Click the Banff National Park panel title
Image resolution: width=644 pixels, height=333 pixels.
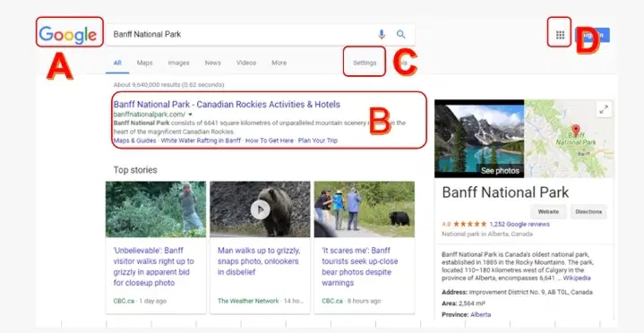[505, 192]
